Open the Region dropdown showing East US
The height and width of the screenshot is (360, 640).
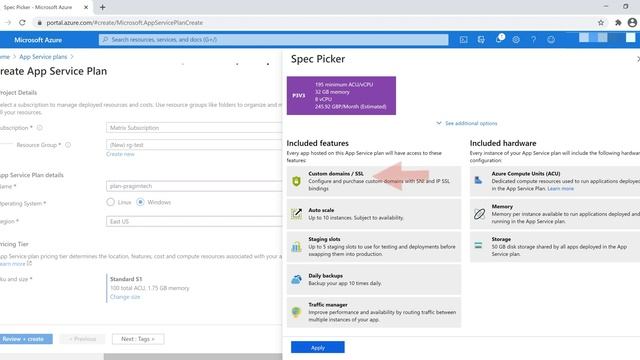click(194, 221)
